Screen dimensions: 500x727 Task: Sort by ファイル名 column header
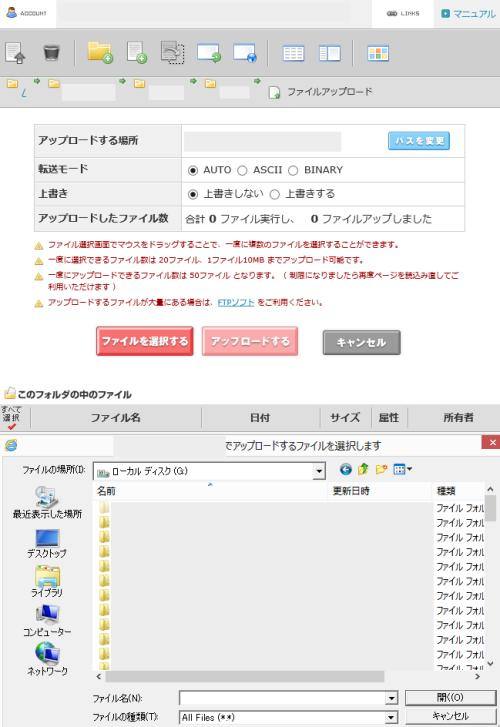click(115, 418)
